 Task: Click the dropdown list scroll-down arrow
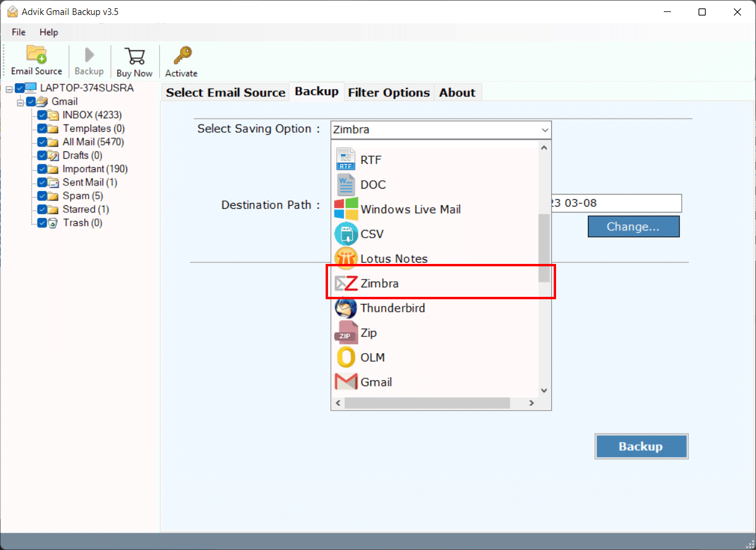pyautogui.click(x=544, y=391)
